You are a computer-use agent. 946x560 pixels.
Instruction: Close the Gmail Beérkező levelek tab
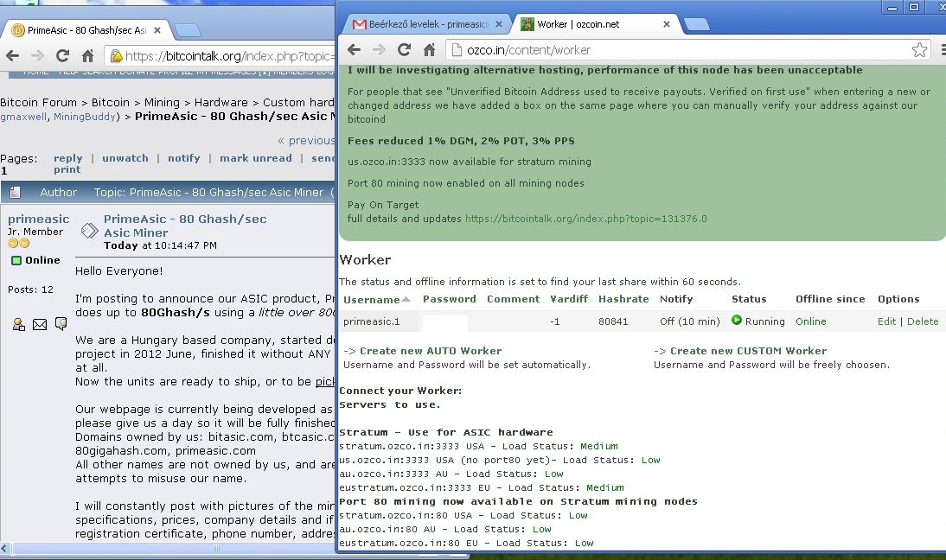point(499,24)
